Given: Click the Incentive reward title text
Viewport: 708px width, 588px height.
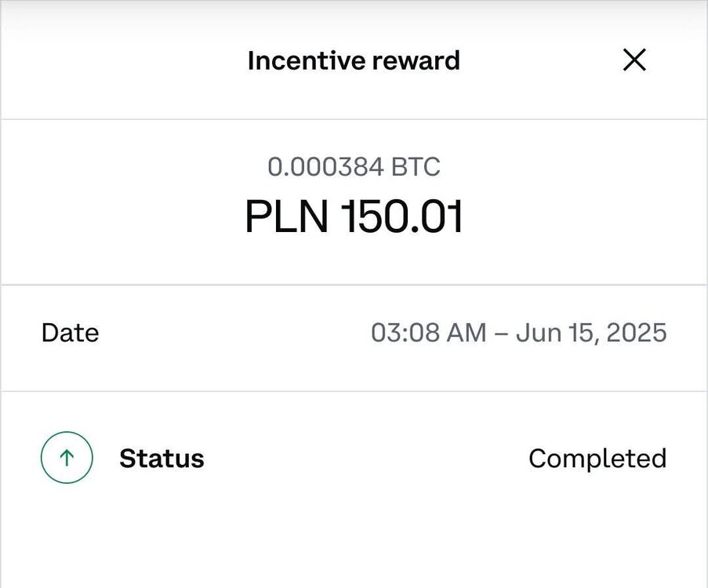Looking at the screenshot, I should coord(354,60).
